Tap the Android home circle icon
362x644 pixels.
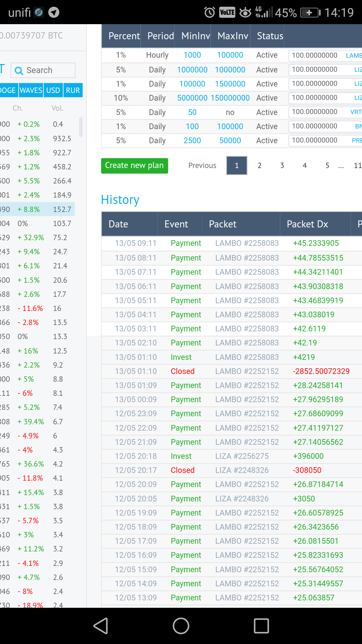pyautogui.click(x=181, y=626)
